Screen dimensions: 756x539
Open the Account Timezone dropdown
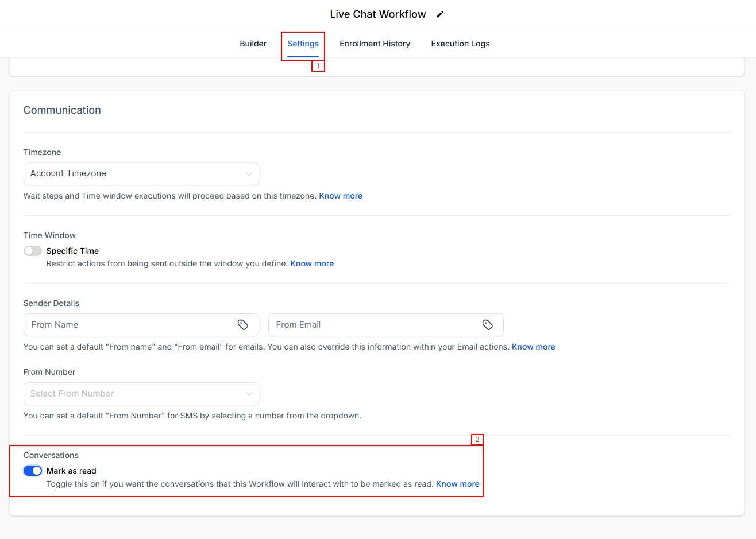(141, 174)
